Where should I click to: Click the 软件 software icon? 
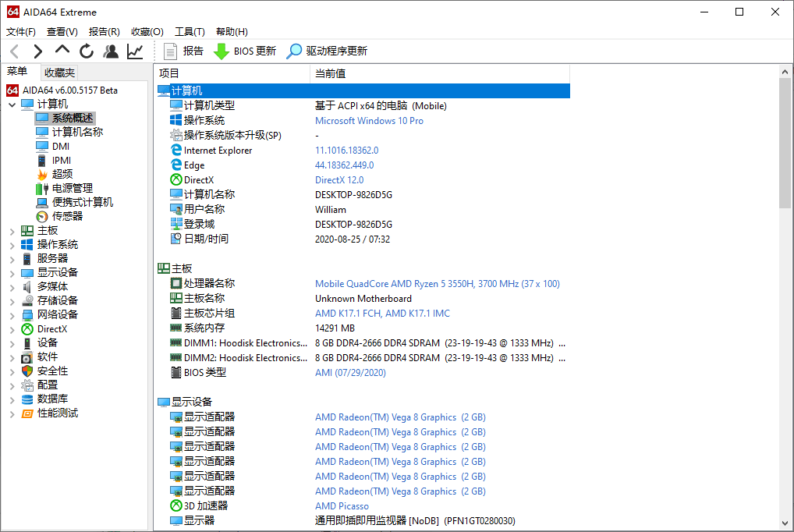pyautogui.click(x=27, y=357)
